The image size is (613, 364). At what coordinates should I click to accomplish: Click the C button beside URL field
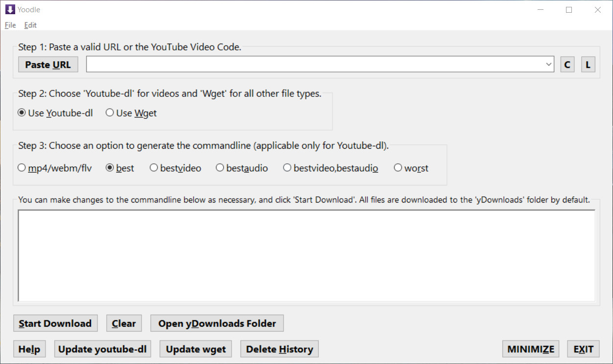tap(567, 65)
